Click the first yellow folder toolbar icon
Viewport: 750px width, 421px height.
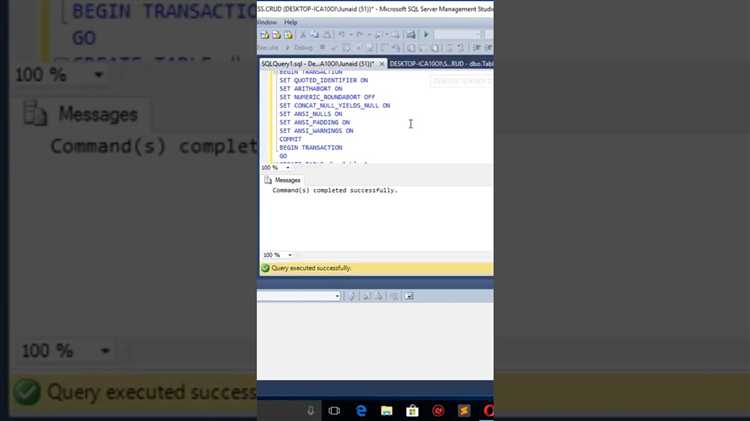pyautogui.click(x=265, y=35)
